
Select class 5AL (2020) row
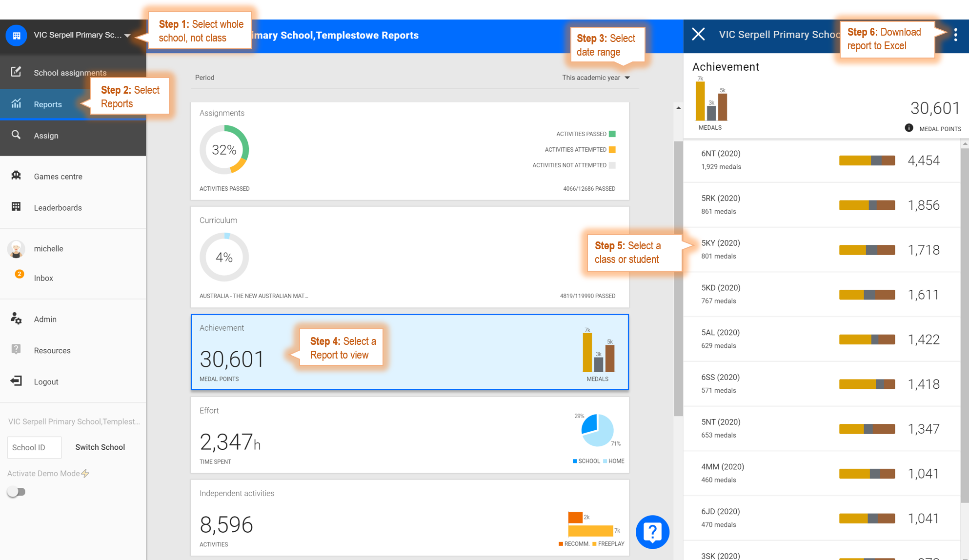822,339
